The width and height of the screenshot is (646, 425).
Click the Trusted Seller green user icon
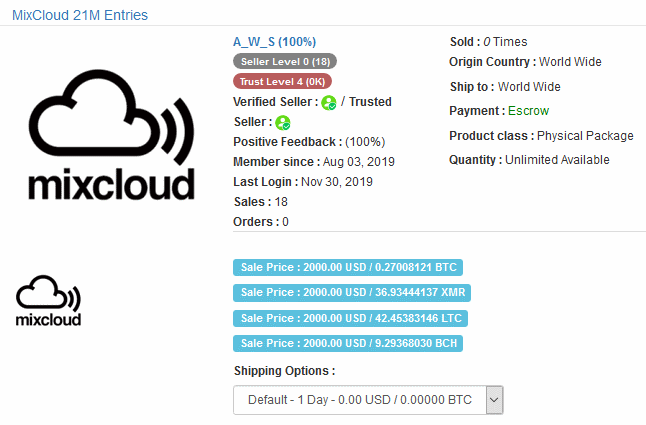point(283,123)
